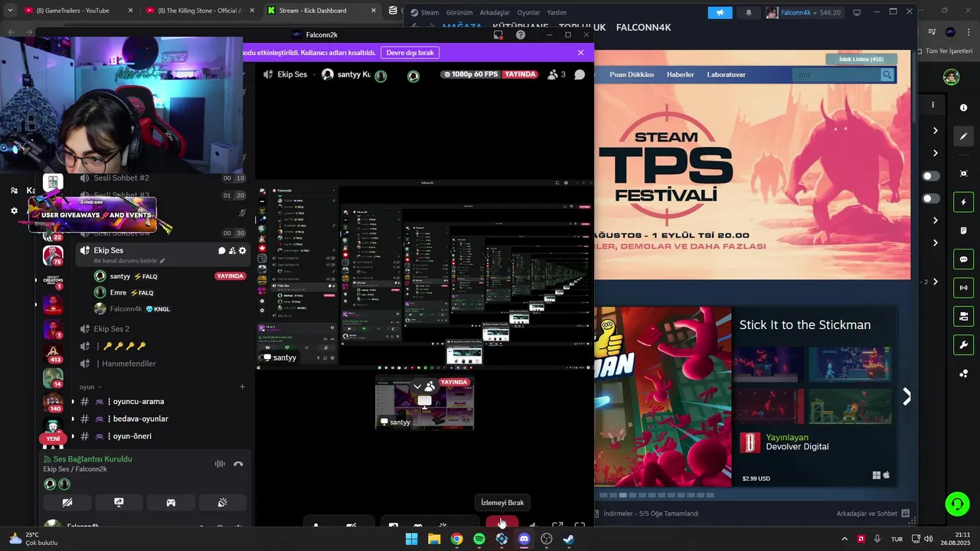The image size is (980, 551).
Task: Open Discord inbox icon in title bar
Action: click(498, 35)
